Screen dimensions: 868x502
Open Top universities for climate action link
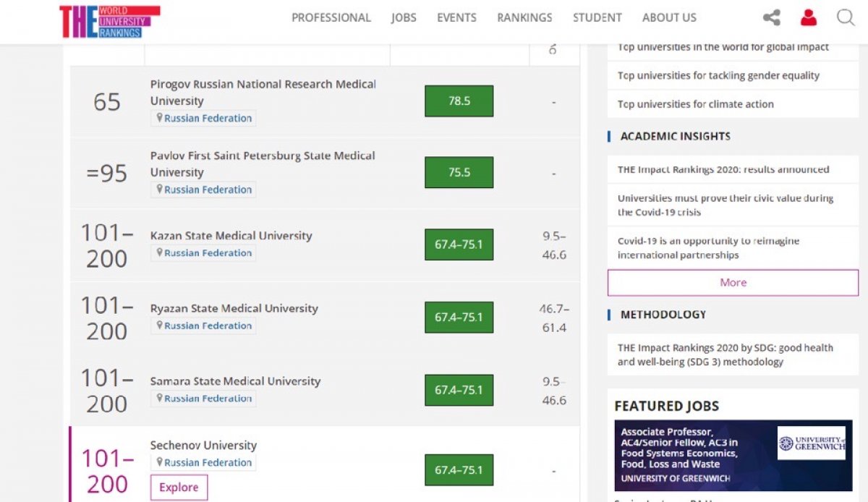tap(695, 104)
